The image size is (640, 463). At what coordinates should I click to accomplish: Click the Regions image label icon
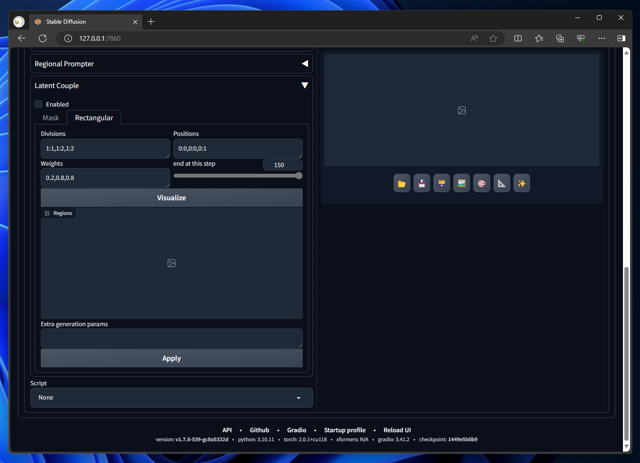(x=47, y=213)
